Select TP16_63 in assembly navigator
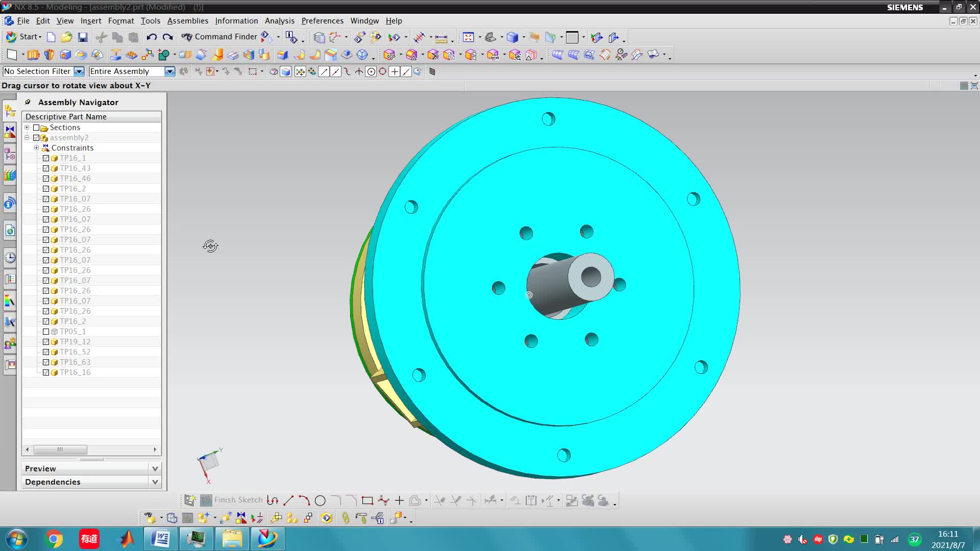The image size is (980, 551). click(x=75, y=362)
